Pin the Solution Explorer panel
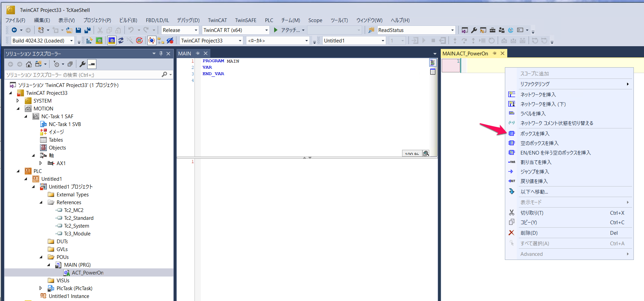644x301 pixels. click(161, 54)
